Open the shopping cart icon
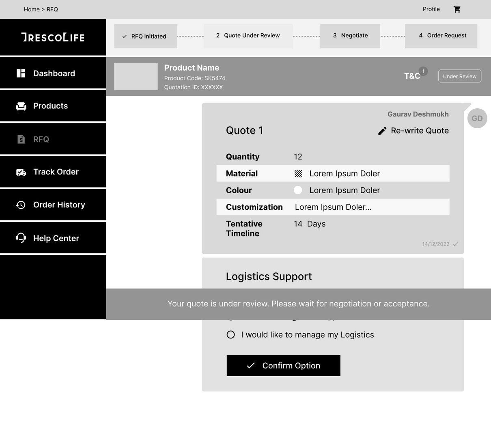This screenshot has height=448, width=491. 457,9
